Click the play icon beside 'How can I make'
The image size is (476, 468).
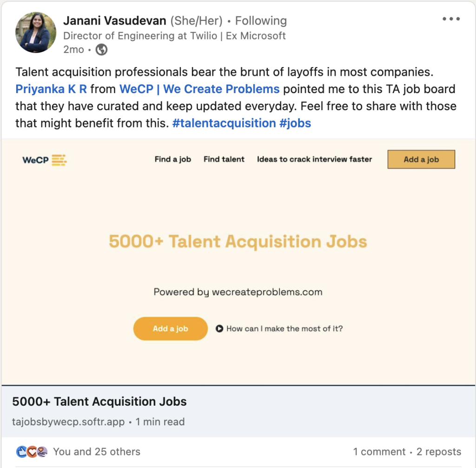click(x=219, y=329)
